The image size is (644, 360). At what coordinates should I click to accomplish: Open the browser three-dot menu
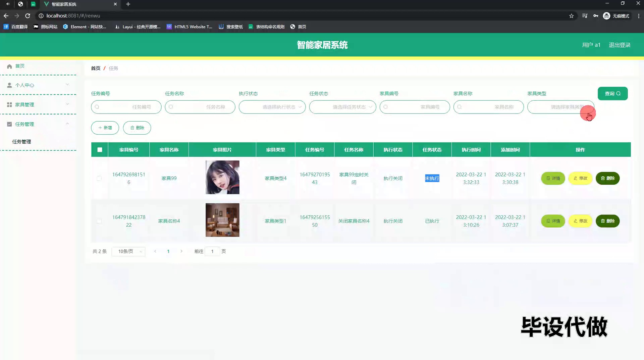[x=639, y=16]
